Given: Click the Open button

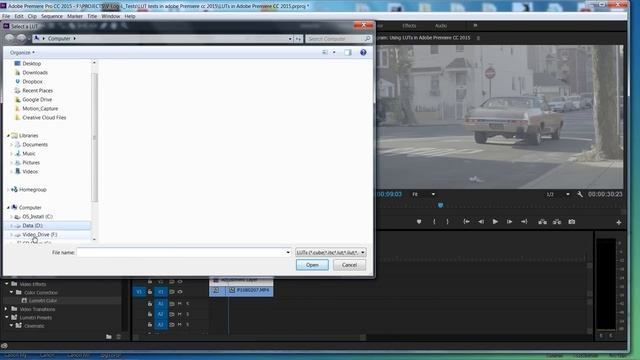Looking at the screenshot, I should [x=312, y=265].
